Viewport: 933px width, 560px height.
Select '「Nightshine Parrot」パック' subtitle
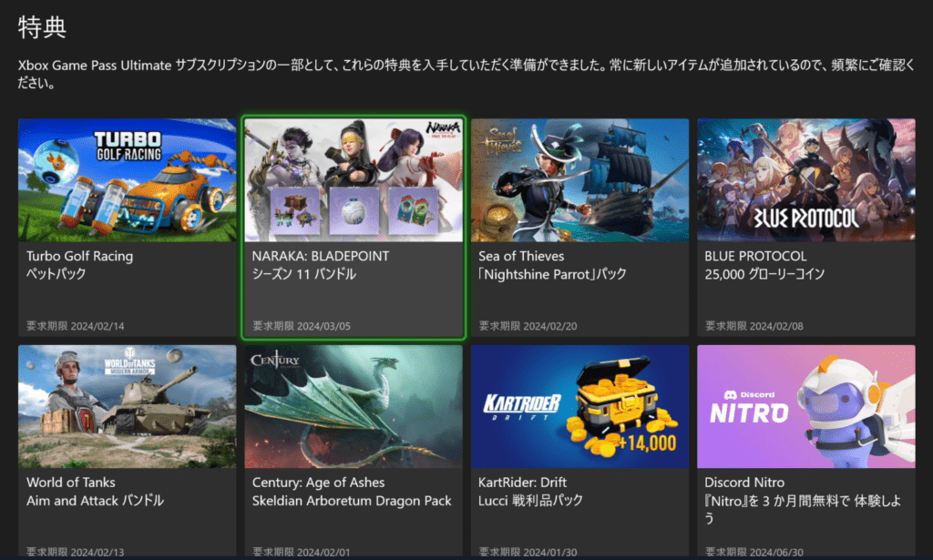coord(553,274)
